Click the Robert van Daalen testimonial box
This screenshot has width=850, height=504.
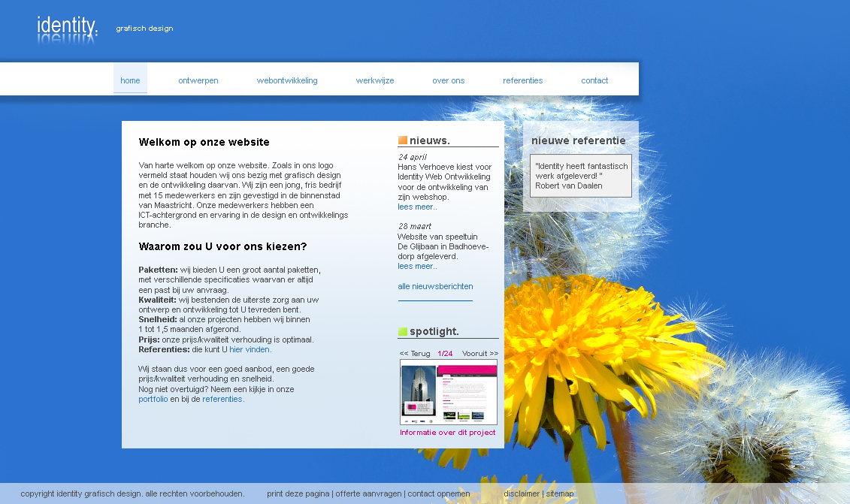point(581,176)
